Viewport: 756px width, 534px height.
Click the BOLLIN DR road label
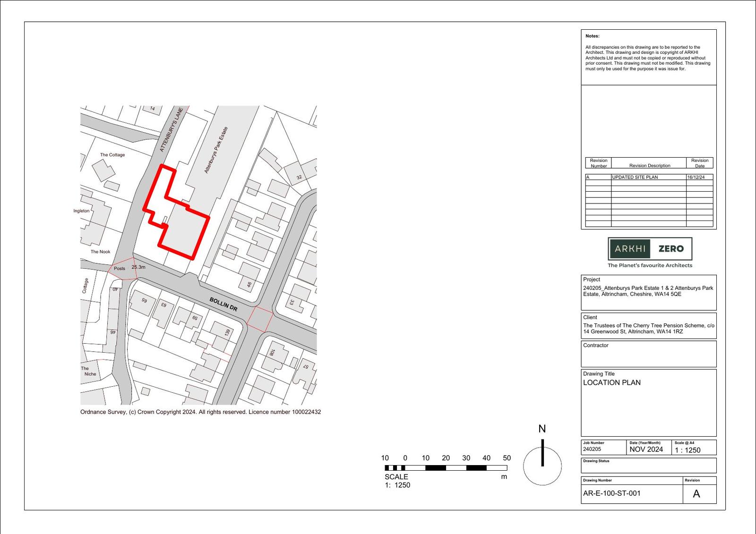(223, 304)
